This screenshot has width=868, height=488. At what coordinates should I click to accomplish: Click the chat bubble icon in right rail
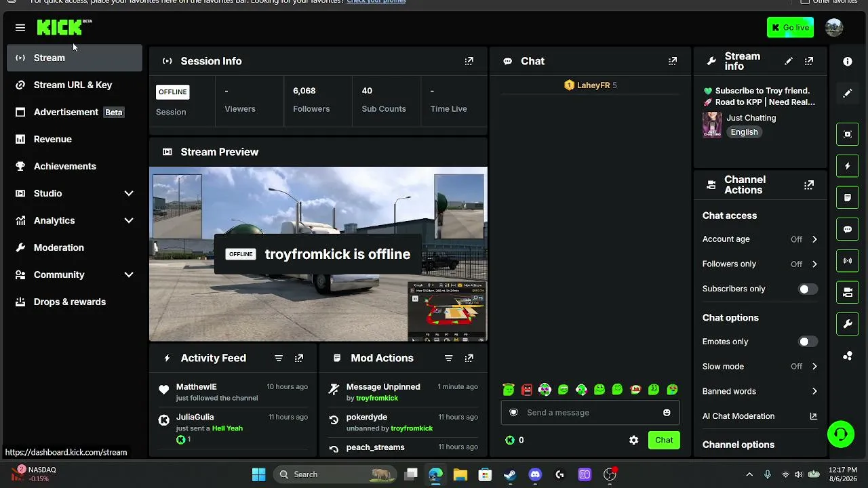click(x=848, y=230)
